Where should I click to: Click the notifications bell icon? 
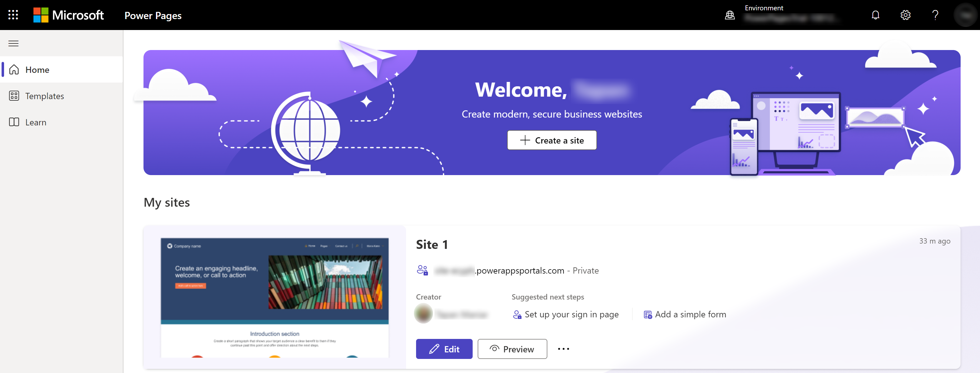tap(876, 15)
